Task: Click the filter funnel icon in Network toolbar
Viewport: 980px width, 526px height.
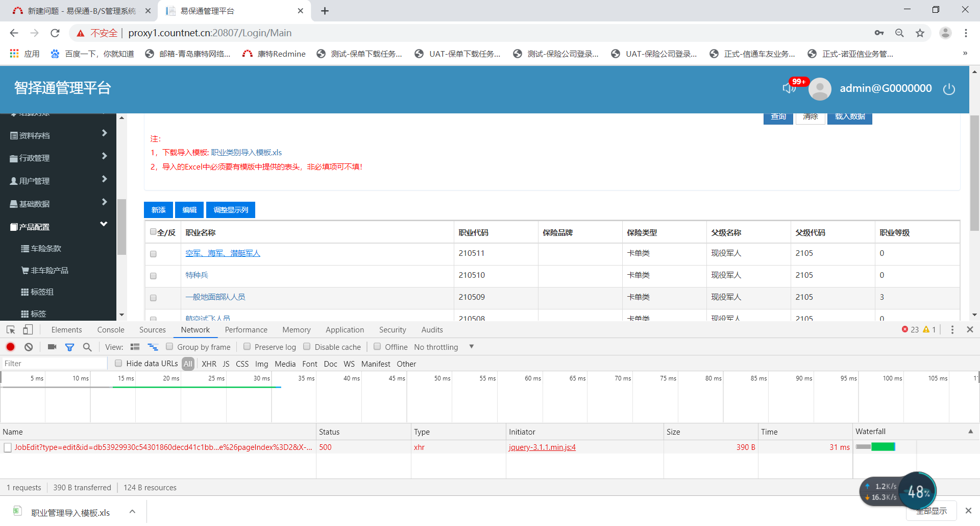Action: tap(70, 347)
